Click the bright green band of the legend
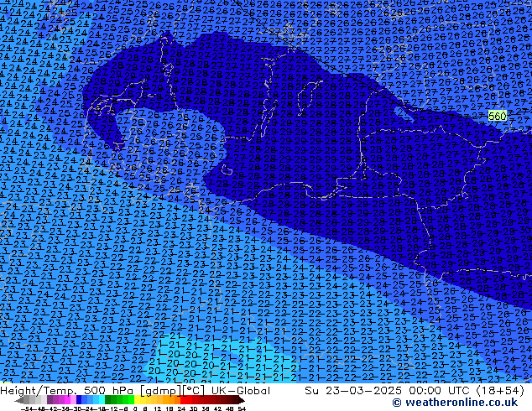Viewport: 532px width, 411px height. pyautogui.click(x=131, y=400)
